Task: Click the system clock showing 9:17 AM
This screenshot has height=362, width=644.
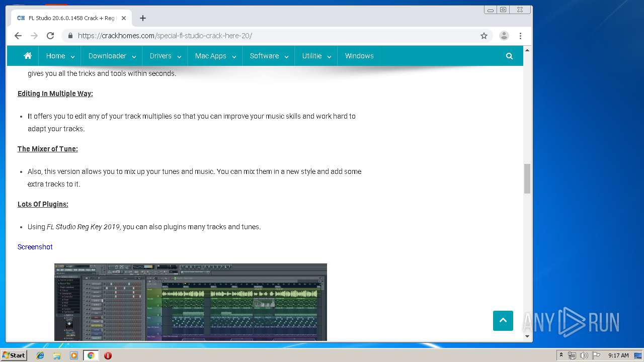Action: 618,355
